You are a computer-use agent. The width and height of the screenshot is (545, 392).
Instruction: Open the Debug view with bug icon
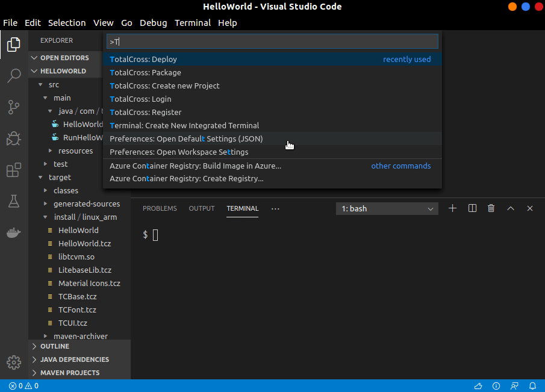pyautogui.click(x=14, y=138)
